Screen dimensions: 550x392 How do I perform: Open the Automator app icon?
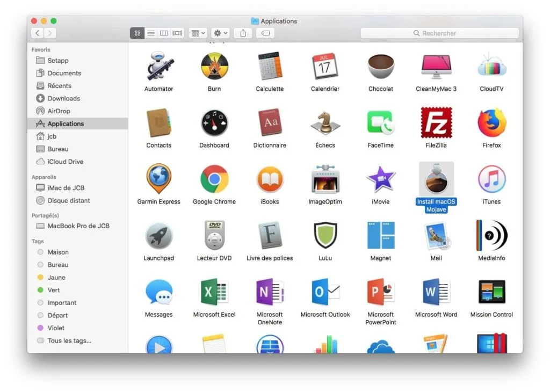[159, 66]
